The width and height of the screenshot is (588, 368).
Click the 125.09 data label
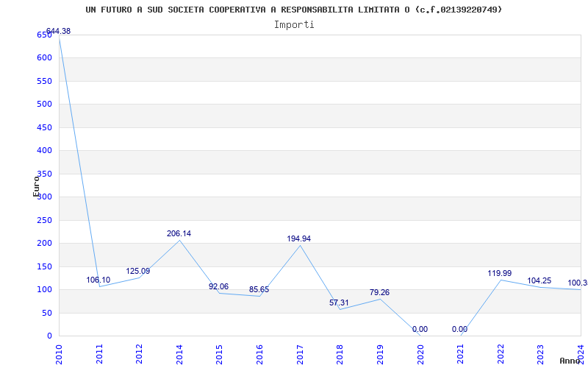pyautogui.click(x=138, y=271)
